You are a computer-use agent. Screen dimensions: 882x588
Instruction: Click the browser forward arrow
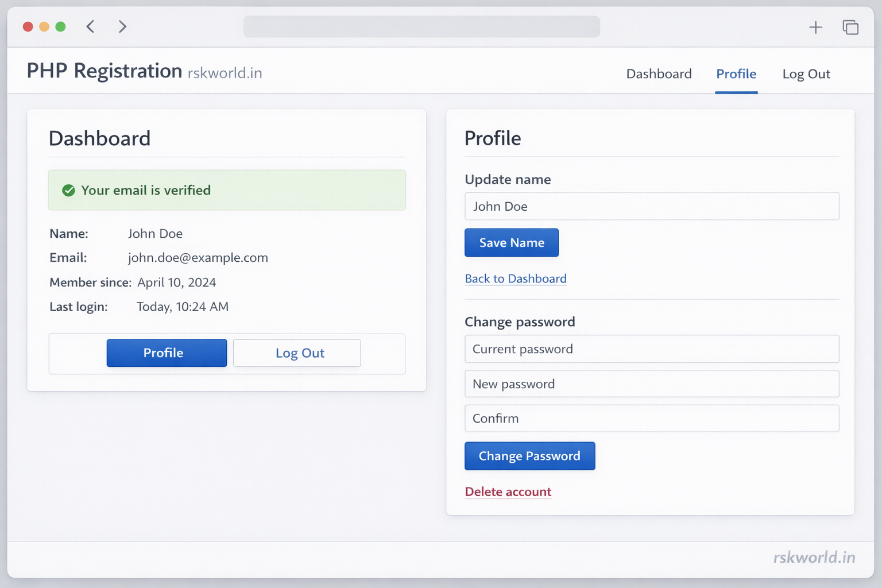(x=122, y=26)
